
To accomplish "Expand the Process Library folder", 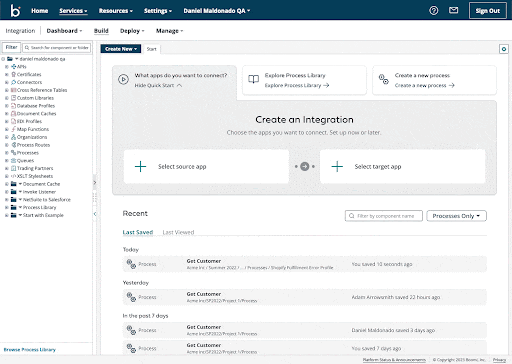I will click(6, 207).
